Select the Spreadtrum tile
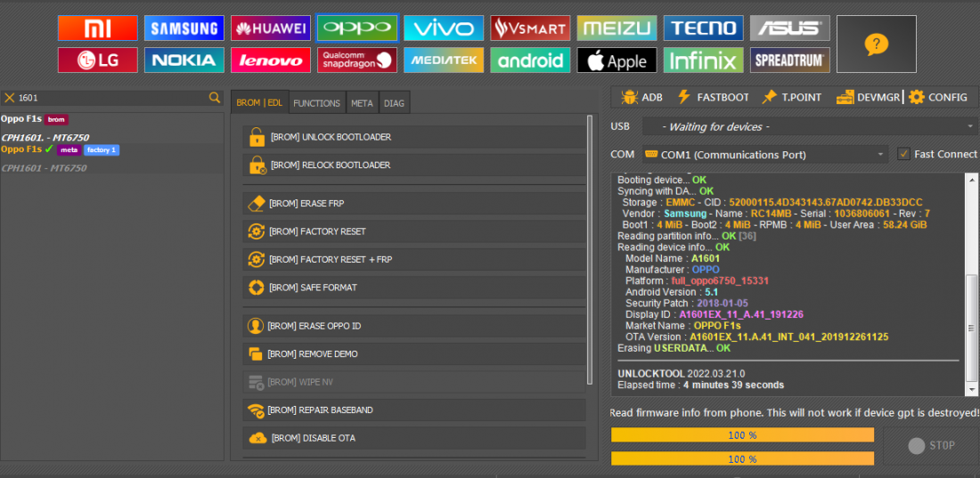Viewport: 980px width, 478px height. coord(790,60)
